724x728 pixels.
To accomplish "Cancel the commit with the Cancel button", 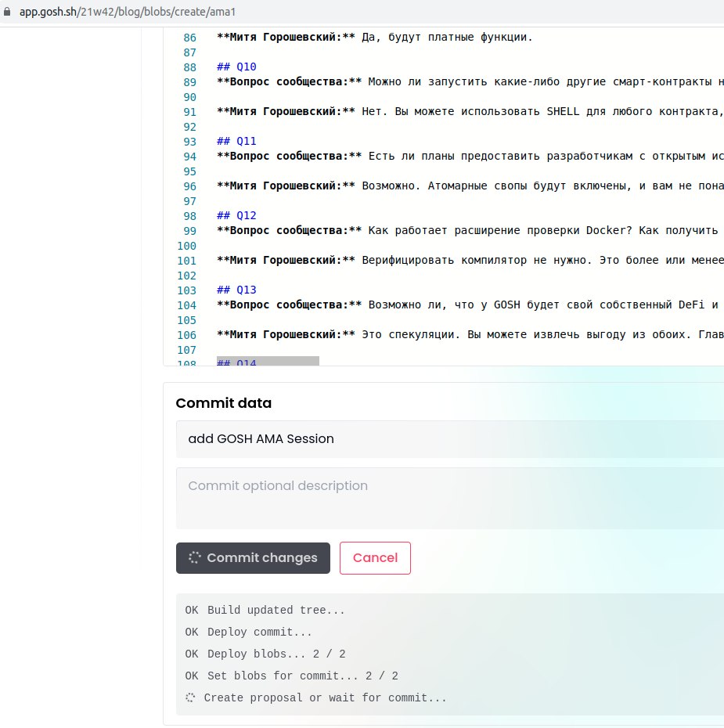I will (375, 558).
